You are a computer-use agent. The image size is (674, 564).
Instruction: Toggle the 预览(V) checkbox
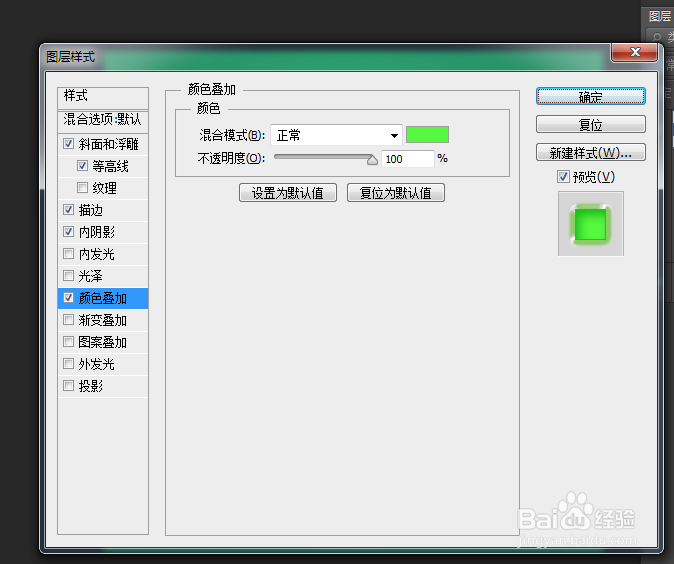563,177
